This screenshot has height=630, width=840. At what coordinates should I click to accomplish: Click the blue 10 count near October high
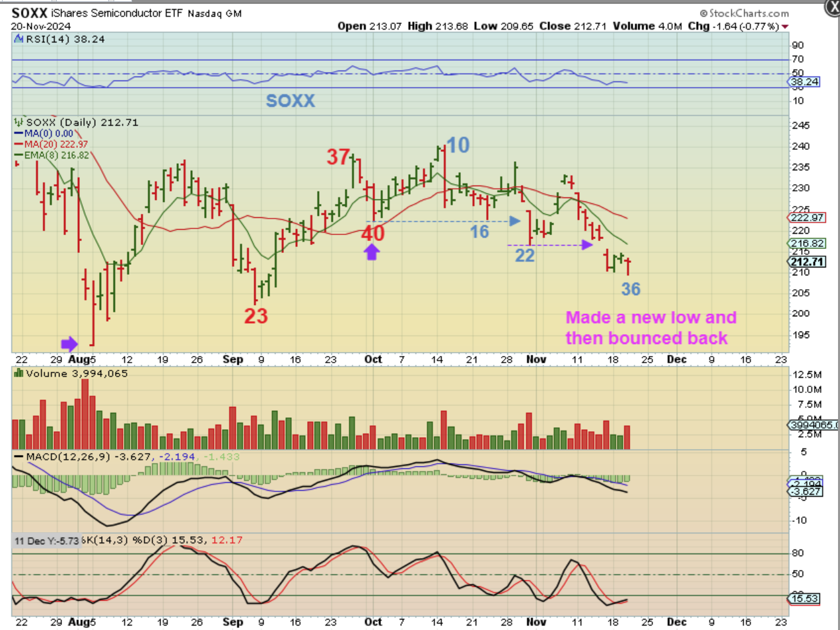[458, 145]
